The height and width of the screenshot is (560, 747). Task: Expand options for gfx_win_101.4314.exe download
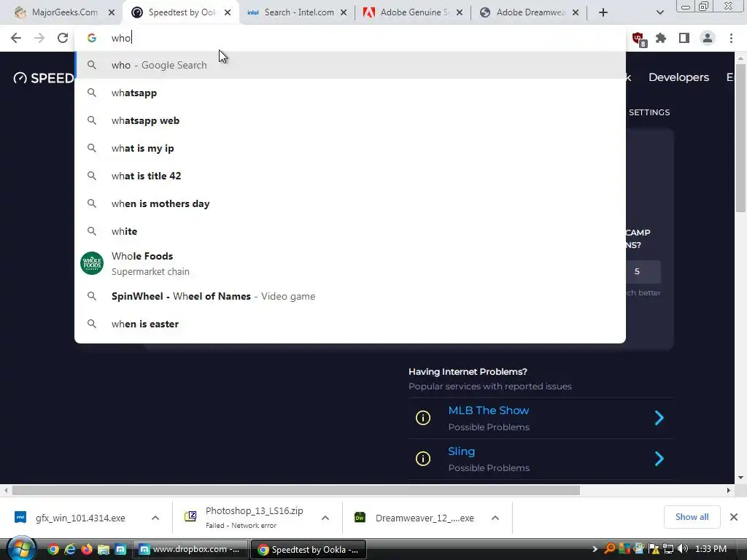coord(155,518)
